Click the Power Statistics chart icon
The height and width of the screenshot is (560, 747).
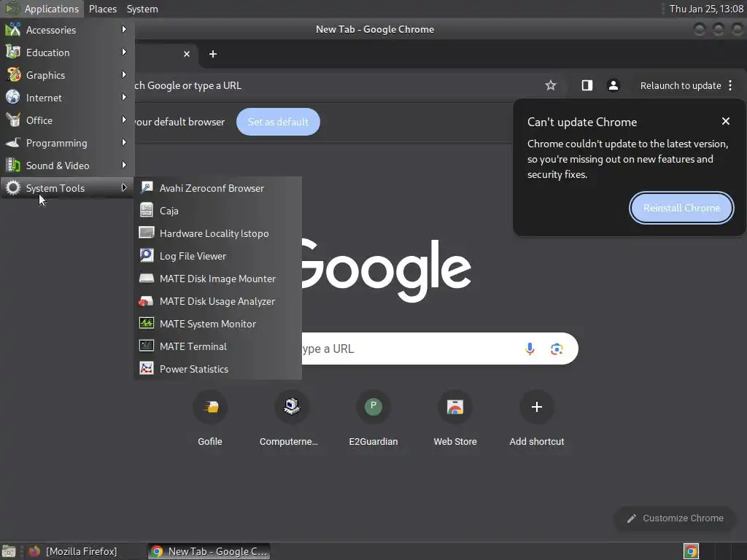(146, 368)
